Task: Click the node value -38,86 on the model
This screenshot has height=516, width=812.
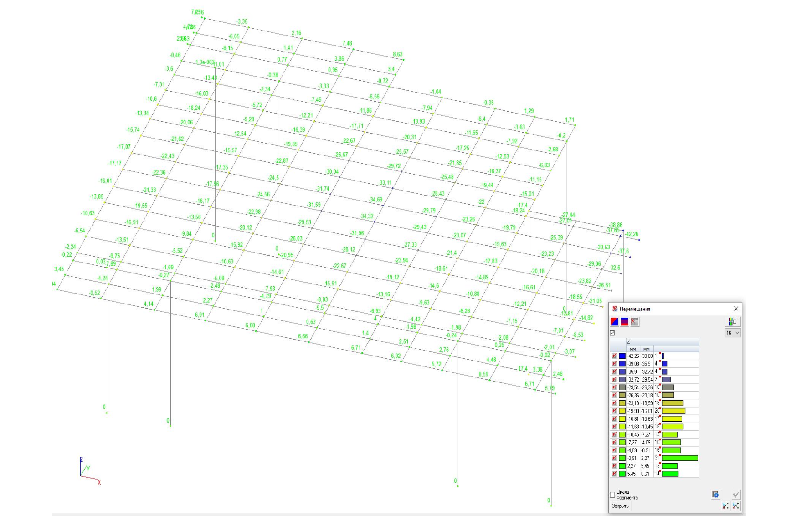Action: 616,225
